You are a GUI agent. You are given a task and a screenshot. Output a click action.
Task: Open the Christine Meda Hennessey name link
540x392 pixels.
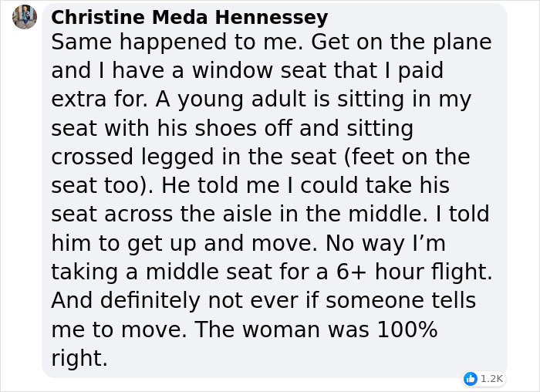click(189, 17)
